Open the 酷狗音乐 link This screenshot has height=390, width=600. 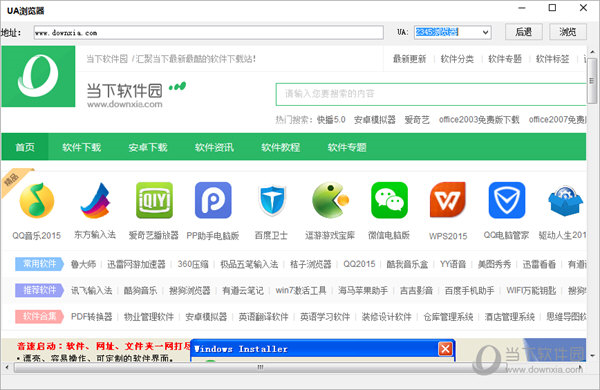coord(140,290)
